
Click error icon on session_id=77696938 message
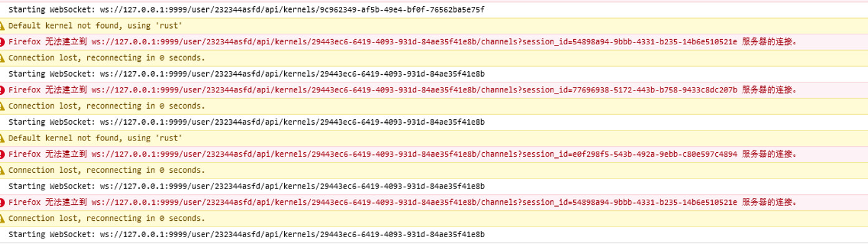[x=2, y=90]
